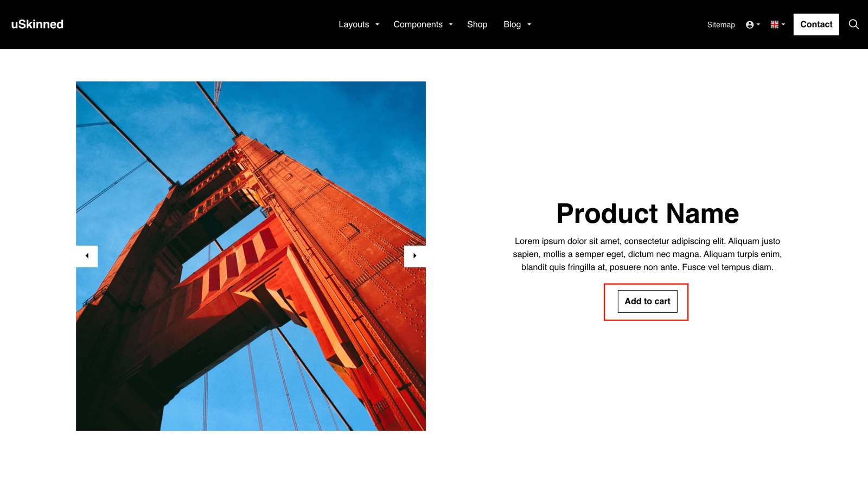868x488 pixels.
Task: Click the previous image arrow on carousel
Action: point(87,255)
